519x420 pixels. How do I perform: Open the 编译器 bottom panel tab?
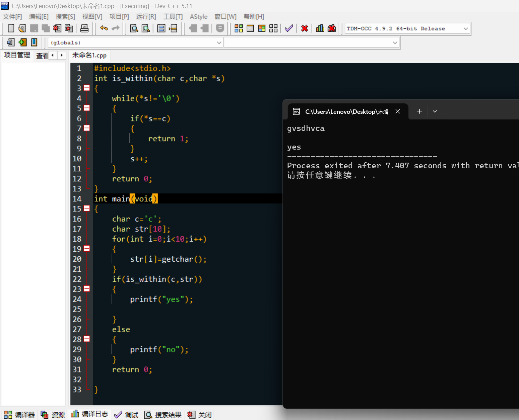point(19,415)
